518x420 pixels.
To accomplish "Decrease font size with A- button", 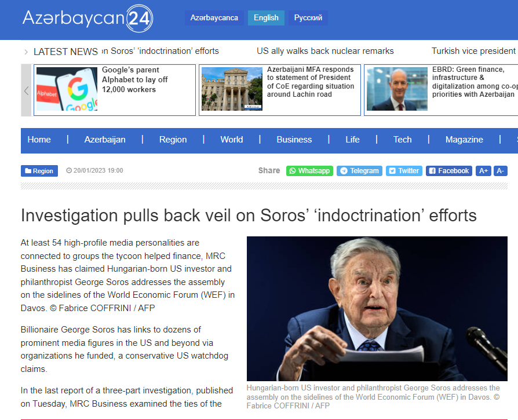I will tap(500, 171).
